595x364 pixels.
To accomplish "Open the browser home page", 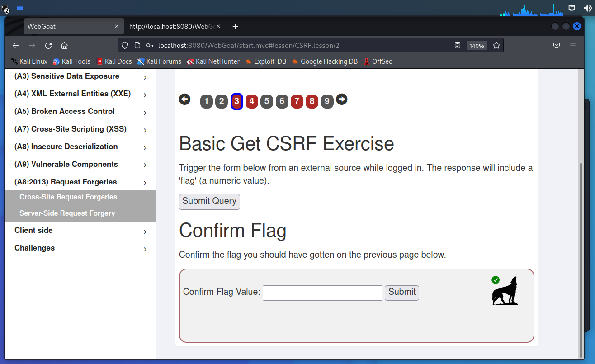I will point(64,46).
